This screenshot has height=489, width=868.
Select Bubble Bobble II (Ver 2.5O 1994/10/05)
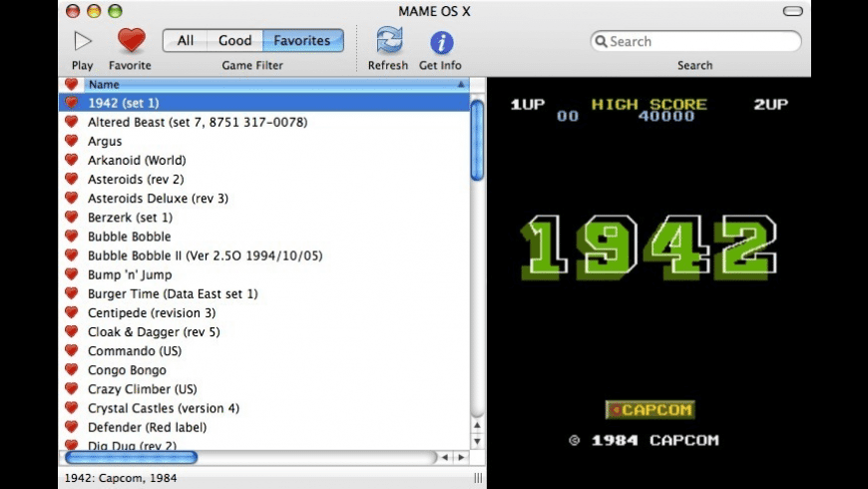(x=264, y=255)
